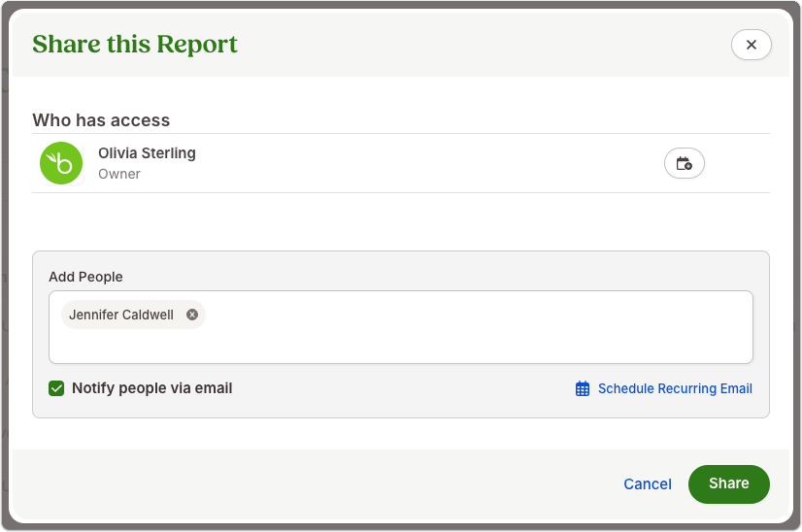Click the green Share button

pyautogui.click(x=729, y=483)
